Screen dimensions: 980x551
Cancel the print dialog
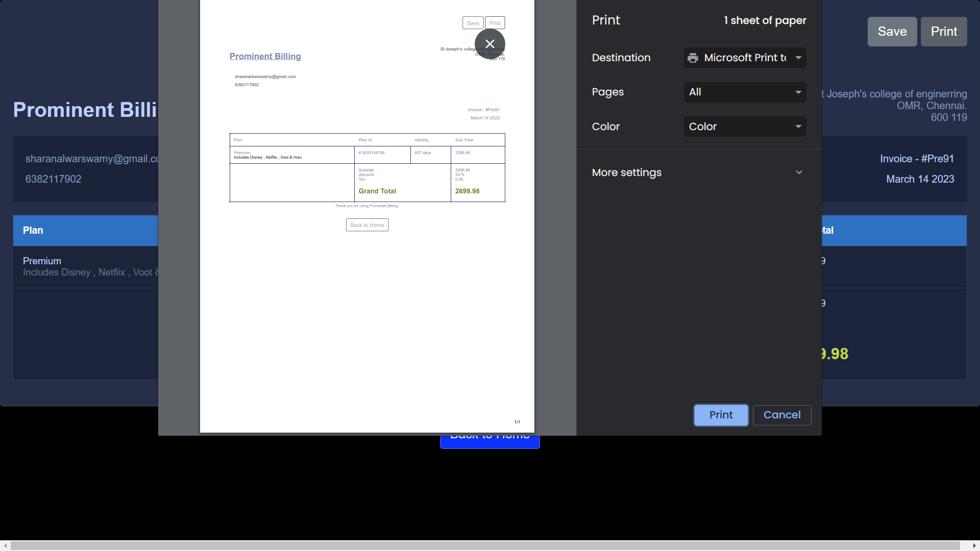782,415
